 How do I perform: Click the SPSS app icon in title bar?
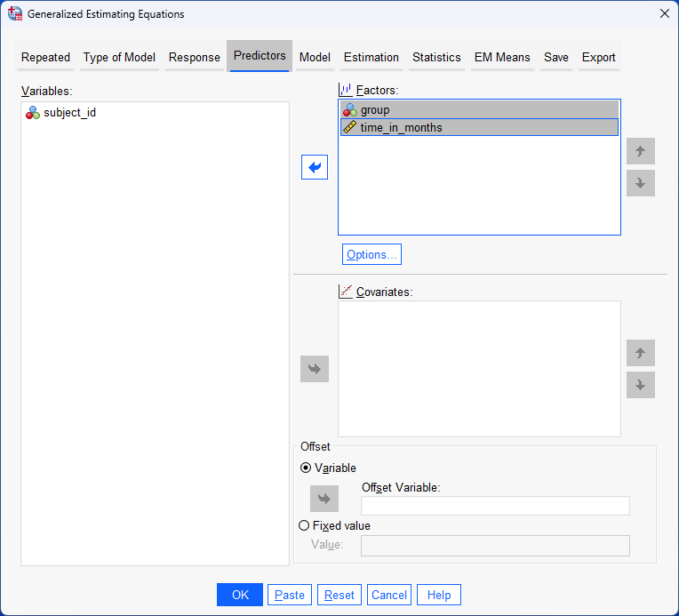point(15,13)
